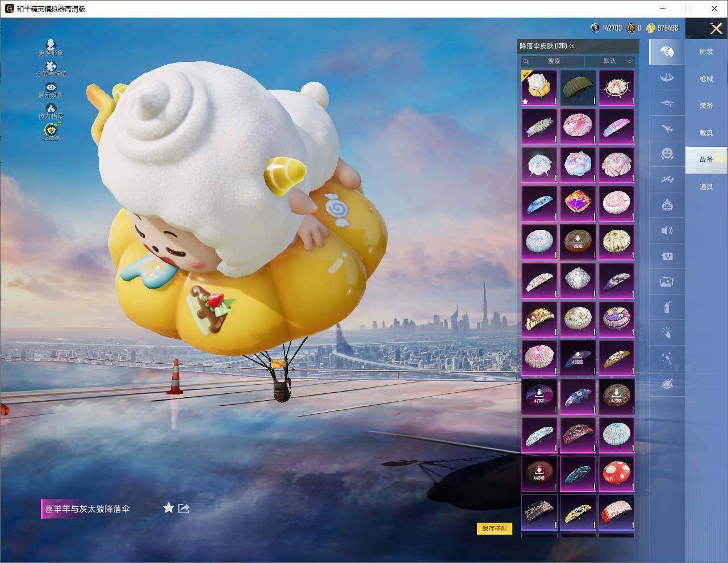Click the 保存搭配 save loadout button

(x=495, y=528)
